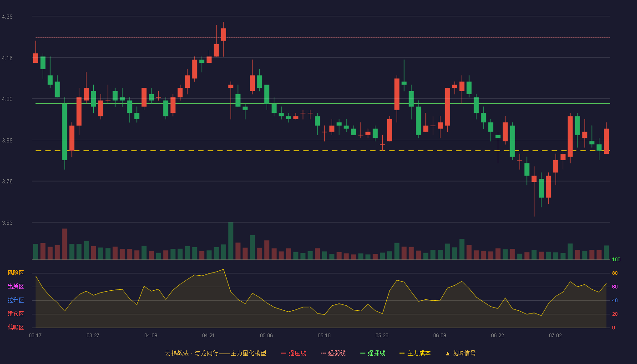Select the highest red candlestick near 4.27
The image size is (637, 364).
pyautogui.click(x=223, y=35)
